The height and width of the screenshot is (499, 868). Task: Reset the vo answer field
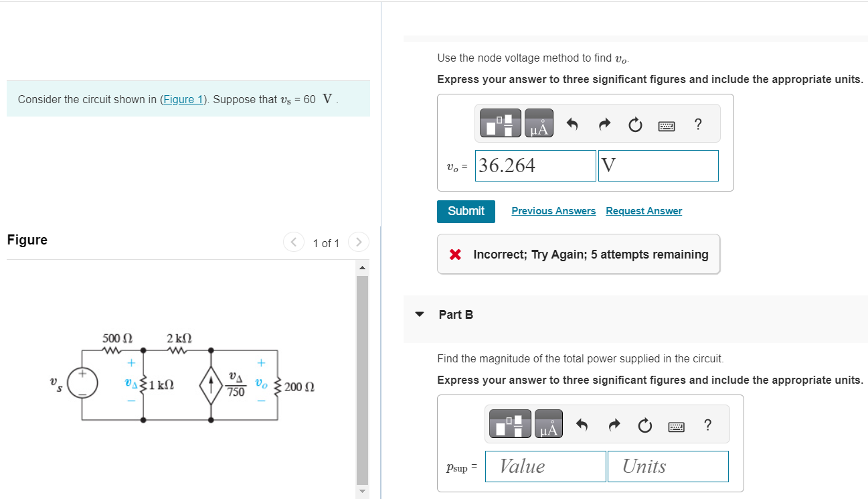tap(635, 125)
